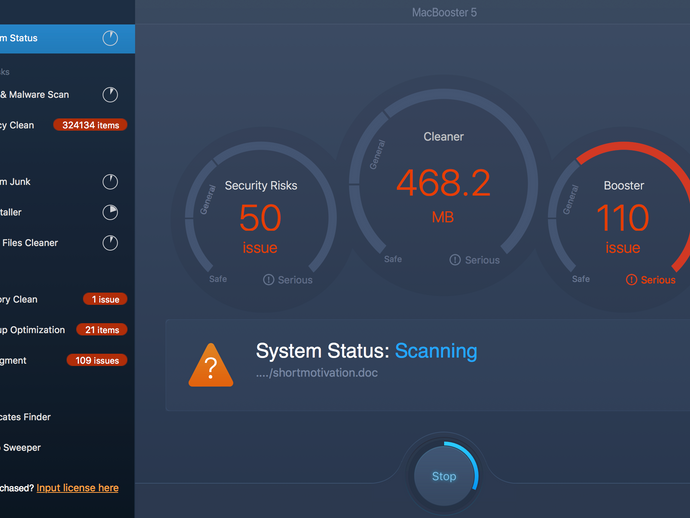Select the System Junk sidebar item
The image size is (690, 518).
[x=67, y=182]
